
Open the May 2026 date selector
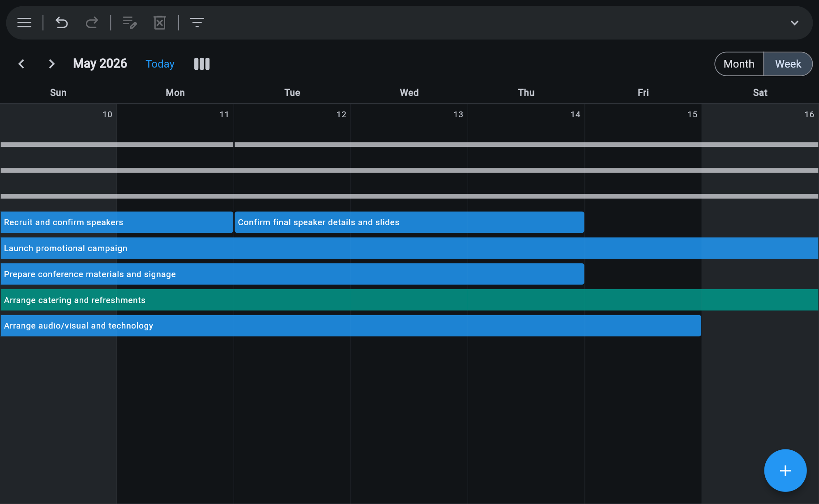99,64
